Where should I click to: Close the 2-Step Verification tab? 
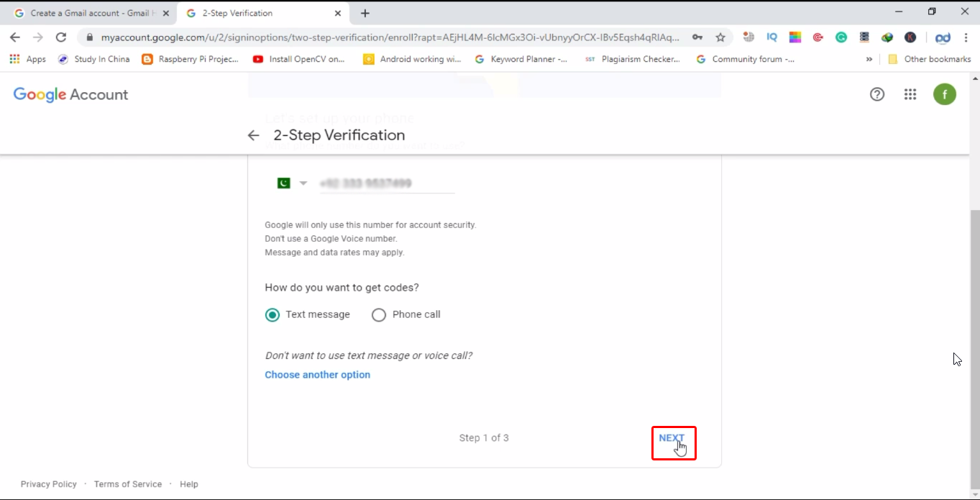point(338,13)
